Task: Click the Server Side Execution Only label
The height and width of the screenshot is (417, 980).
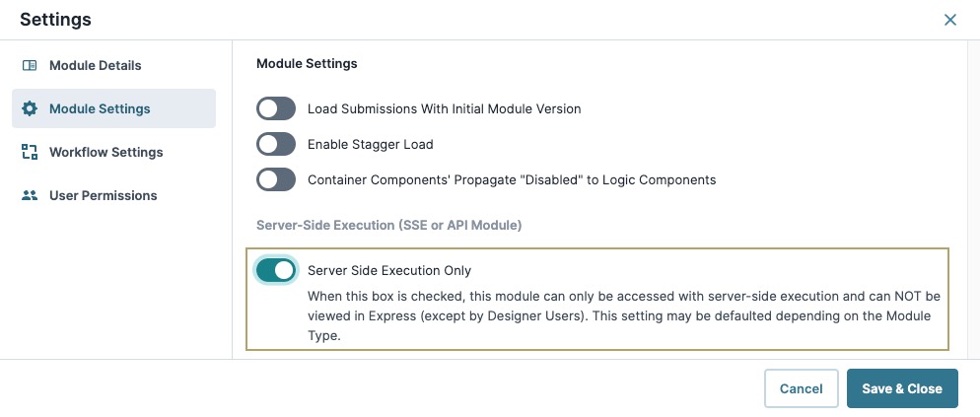Action: coord(389,271)
